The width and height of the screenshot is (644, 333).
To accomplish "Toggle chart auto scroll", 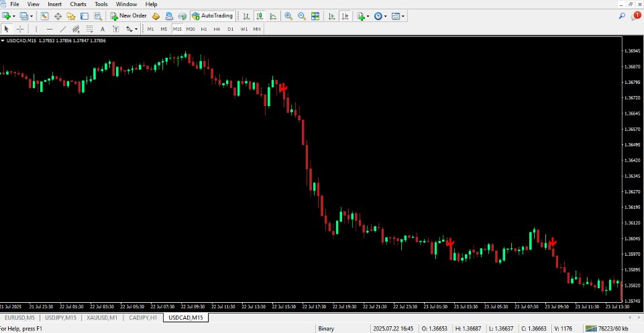I will [331, 16].
